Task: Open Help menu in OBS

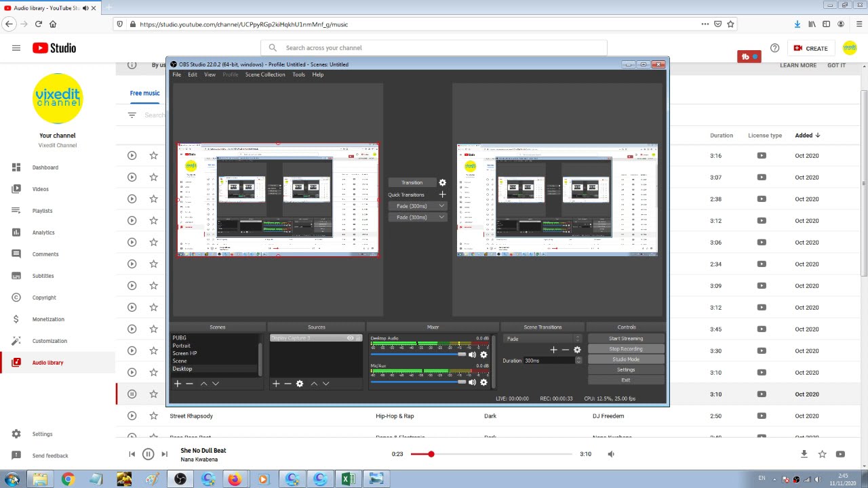Action: click(x=317, y=75)
